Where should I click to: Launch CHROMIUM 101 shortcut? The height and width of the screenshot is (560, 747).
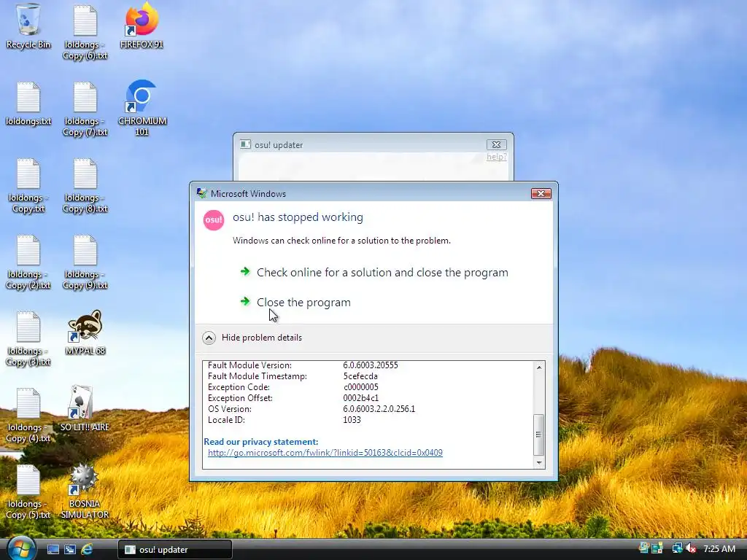142,108
